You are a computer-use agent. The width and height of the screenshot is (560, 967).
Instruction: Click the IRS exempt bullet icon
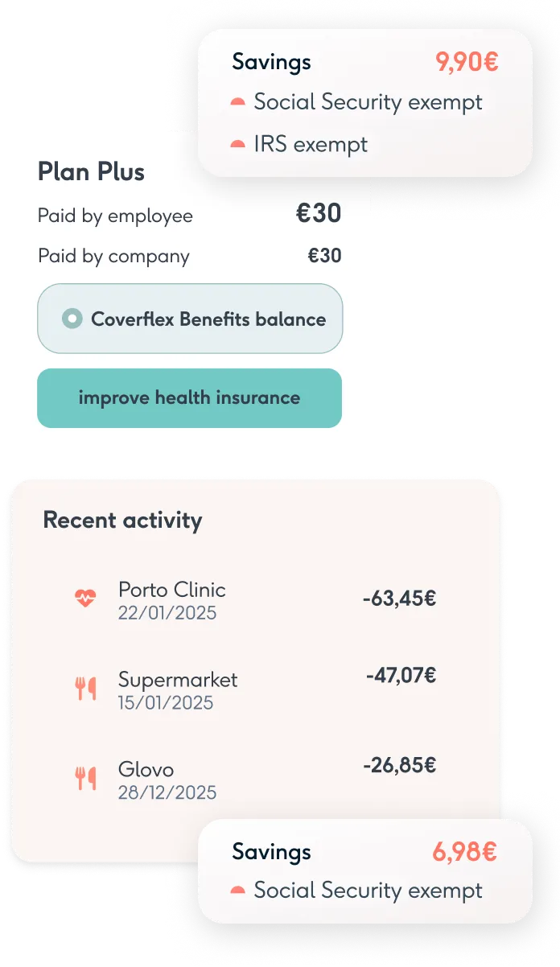[x=237, y=145]
